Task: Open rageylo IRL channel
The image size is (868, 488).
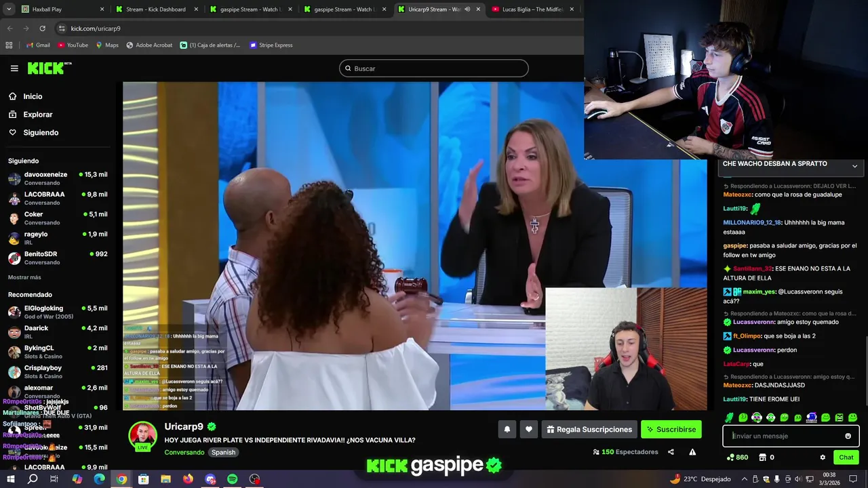Action: (58, 238)
